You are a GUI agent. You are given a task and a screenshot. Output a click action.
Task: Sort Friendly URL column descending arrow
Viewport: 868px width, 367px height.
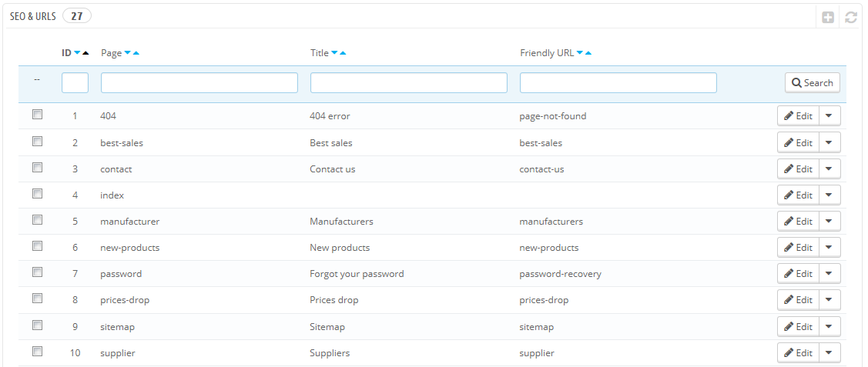coord(580,53)
